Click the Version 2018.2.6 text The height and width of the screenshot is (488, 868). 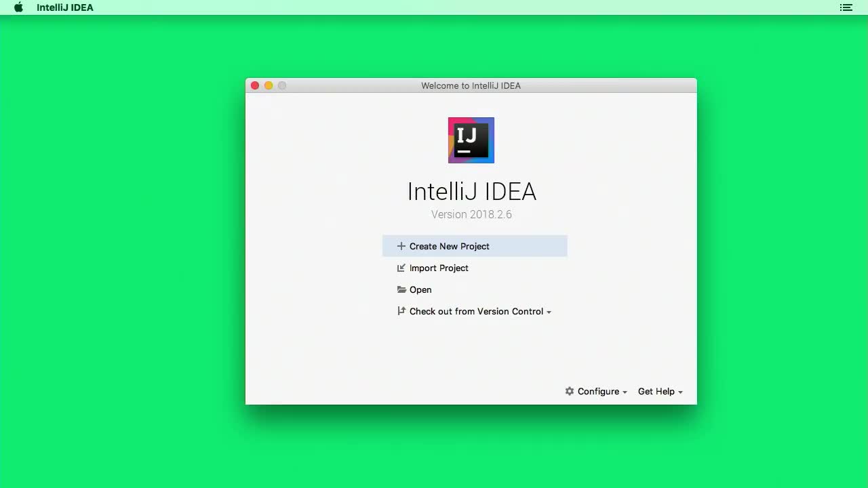click(471, 214)
